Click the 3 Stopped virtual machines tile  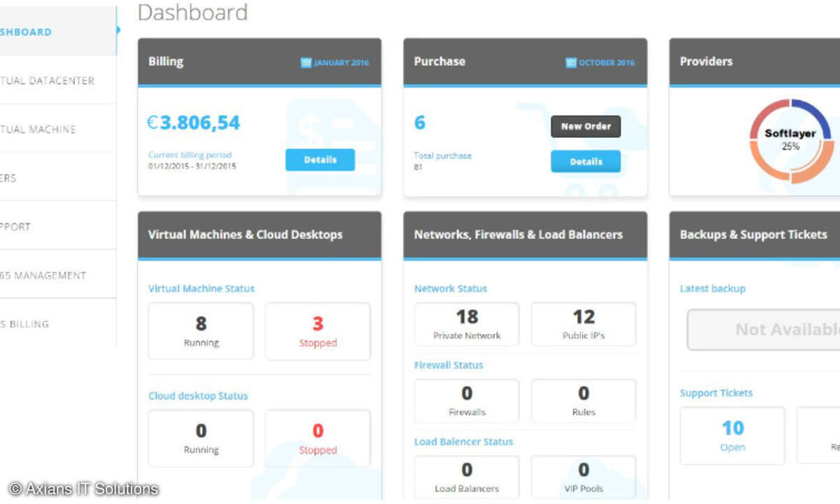[x=318, y=331]
